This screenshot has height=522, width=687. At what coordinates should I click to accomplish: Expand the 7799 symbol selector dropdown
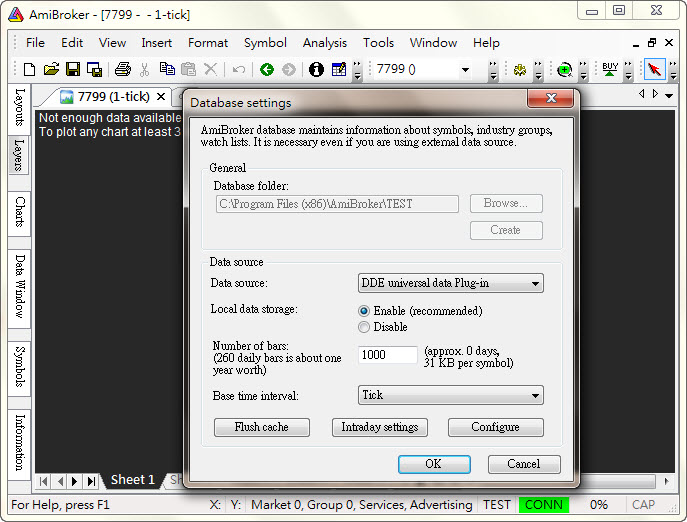(465, 69)
